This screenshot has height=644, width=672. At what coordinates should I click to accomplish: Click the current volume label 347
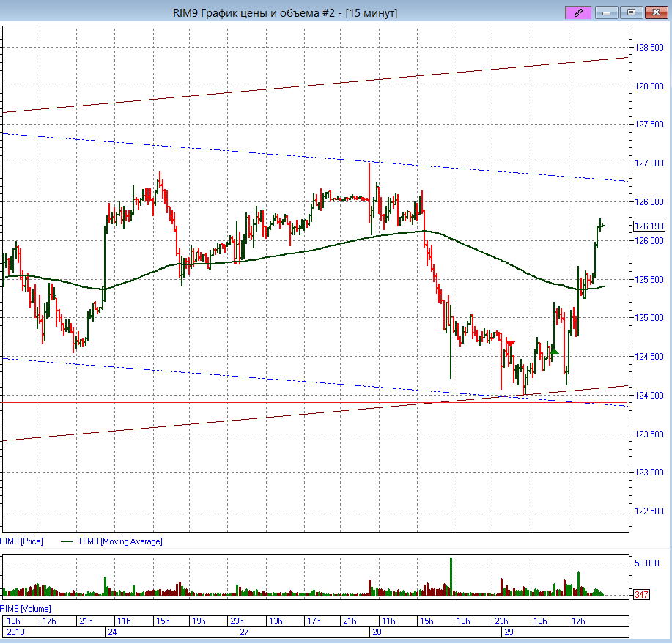click(643, 594)
